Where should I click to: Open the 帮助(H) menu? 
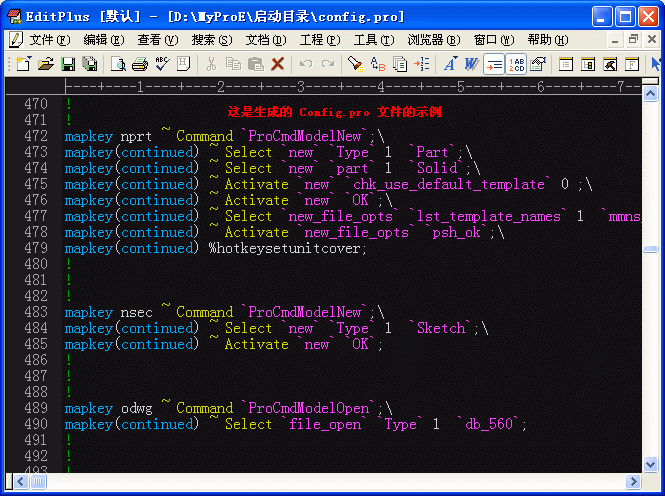pyautogui.click(x=548, y=40)
